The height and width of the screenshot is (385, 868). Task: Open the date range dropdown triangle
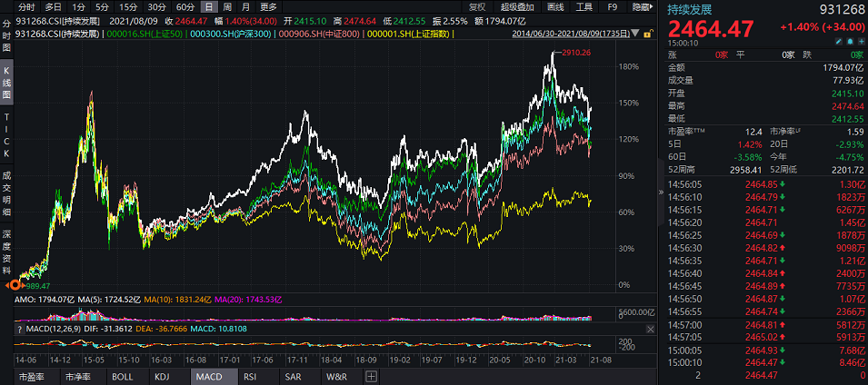pos(635,34)
